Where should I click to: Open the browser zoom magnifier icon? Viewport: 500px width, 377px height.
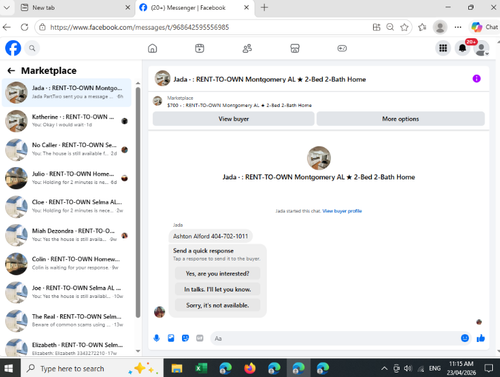[390, 27]
